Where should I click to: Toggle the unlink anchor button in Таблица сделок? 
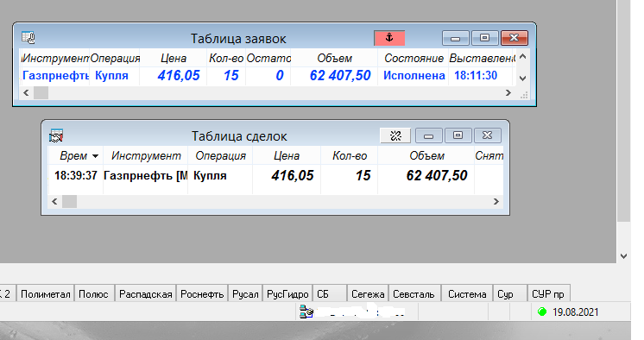pyautogui.click(x=395, y=135)
